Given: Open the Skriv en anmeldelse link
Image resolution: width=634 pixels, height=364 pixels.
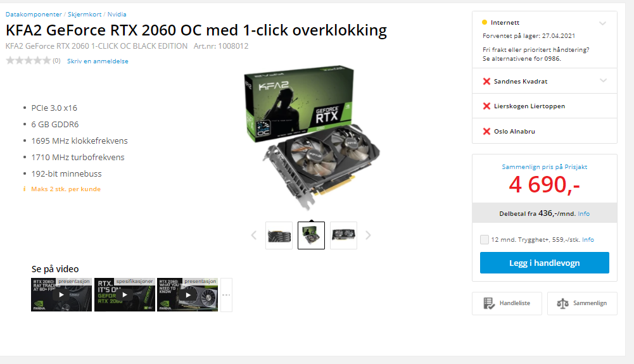Looking at the screenshot, I should click(98, 61).
